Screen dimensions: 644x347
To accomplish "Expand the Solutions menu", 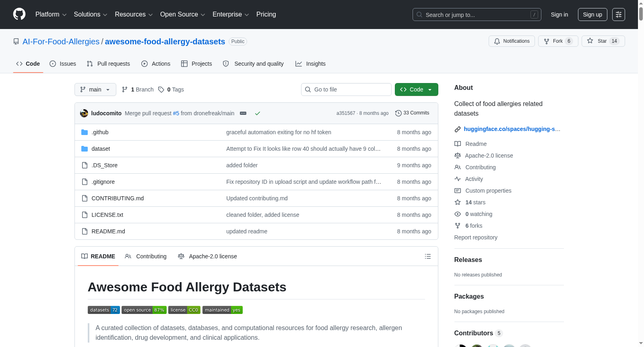I will [91, 15].
